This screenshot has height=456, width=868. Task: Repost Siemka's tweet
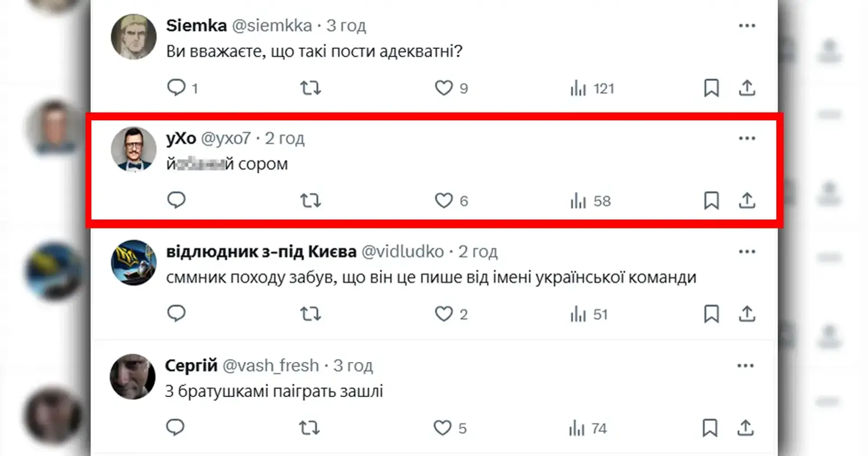(x=311, y=87)
